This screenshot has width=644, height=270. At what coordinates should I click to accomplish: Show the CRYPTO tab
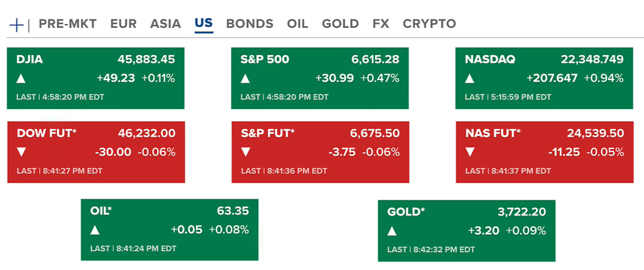pos(429,24)
